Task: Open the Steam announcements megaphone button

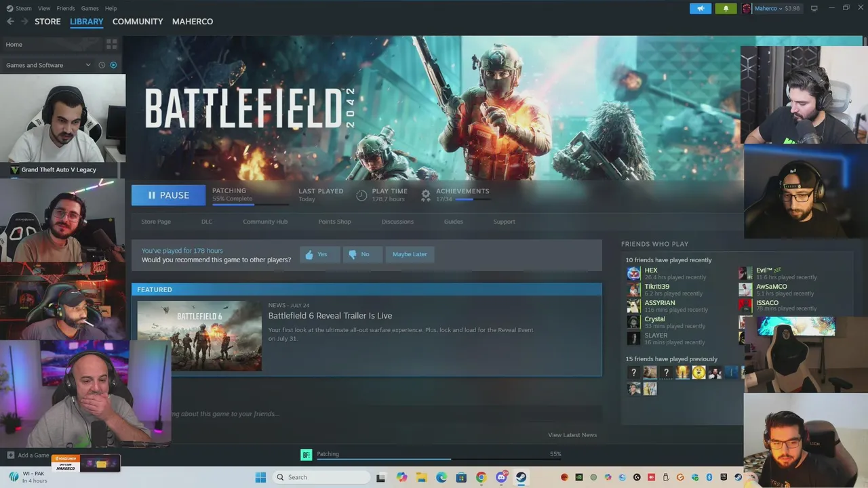Action: tap(701, 8)
